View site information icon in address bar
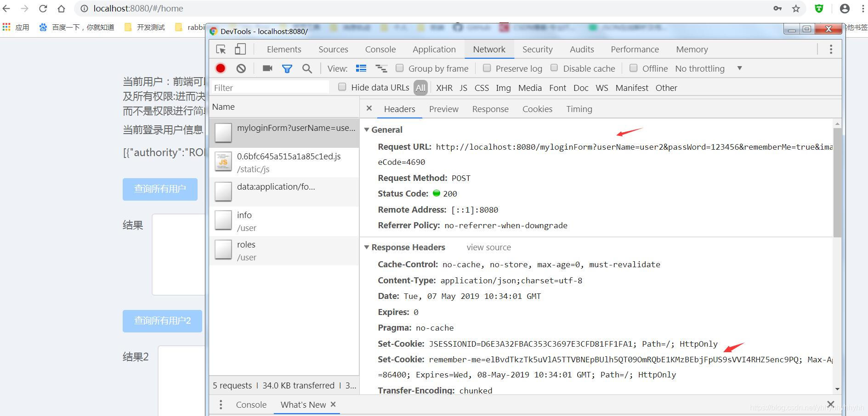 (x=84, y=8)
